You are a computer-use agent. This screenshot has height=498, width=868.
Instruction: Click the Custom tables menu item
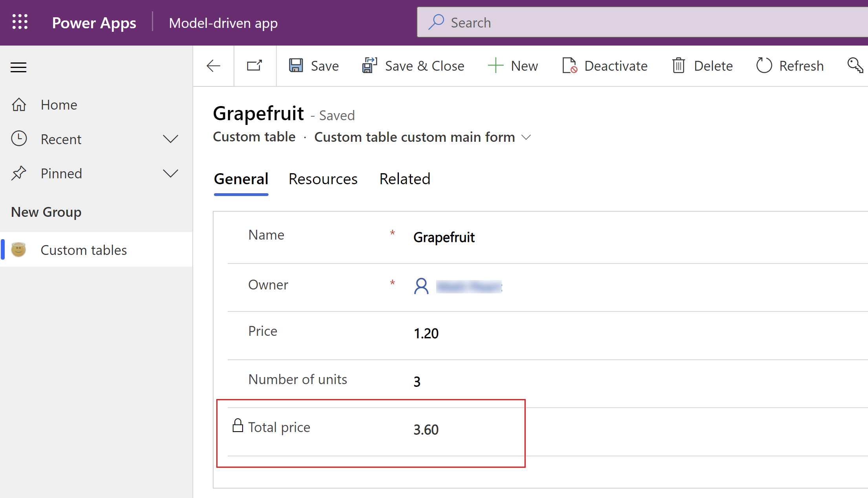(84, 249)
